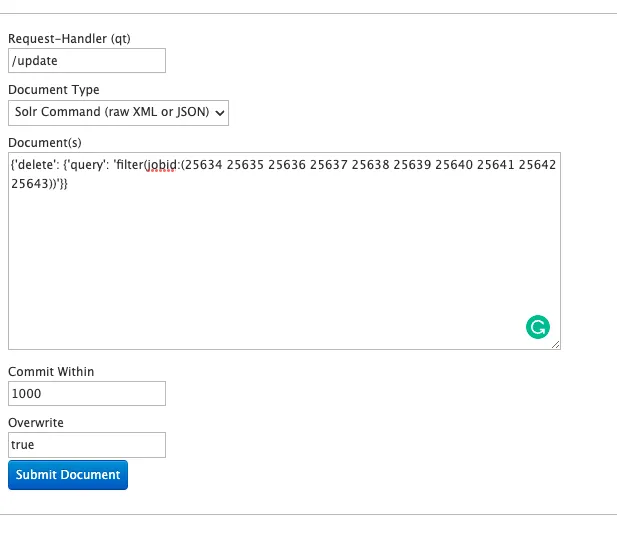Viewport: 617px width, 557px height.
Task: Click the Commit Within field showing 1000
Action: [87, 393]
